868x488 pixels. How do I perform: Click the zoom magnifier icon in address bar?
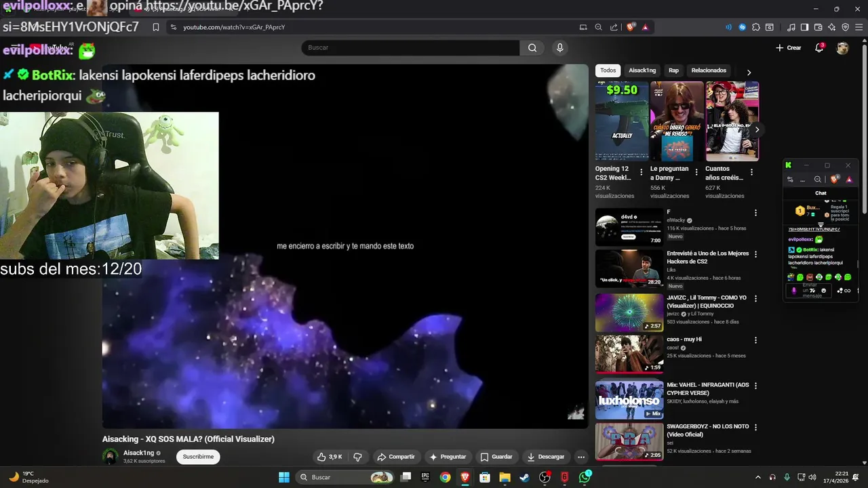pos(598,27)
